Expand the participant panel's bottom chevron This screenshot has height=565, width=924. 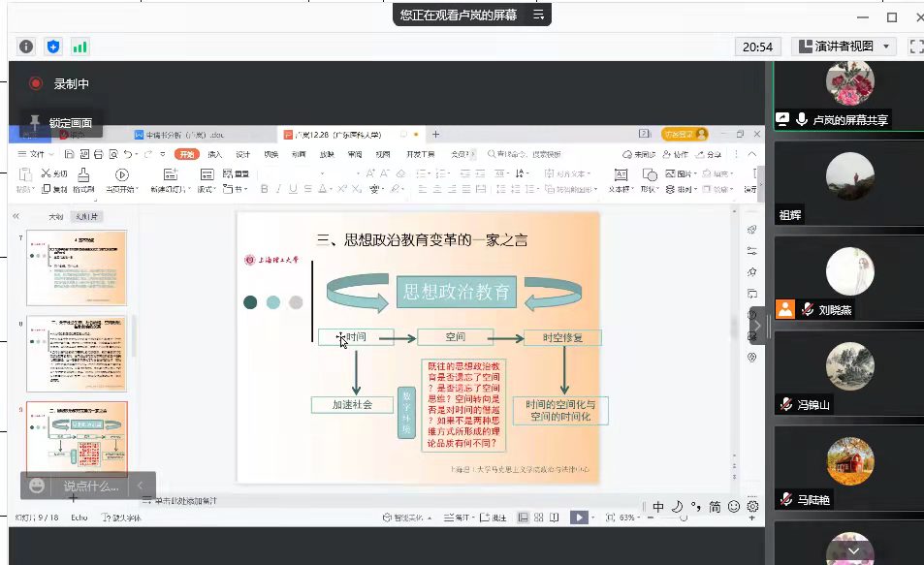(x=853, y=550)
